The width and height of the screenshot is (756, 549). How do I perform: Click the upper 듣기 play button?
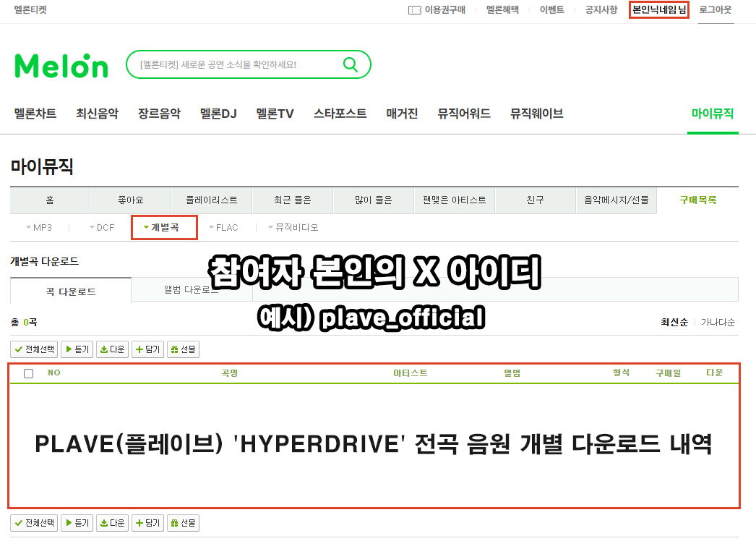tap(77, 349)
